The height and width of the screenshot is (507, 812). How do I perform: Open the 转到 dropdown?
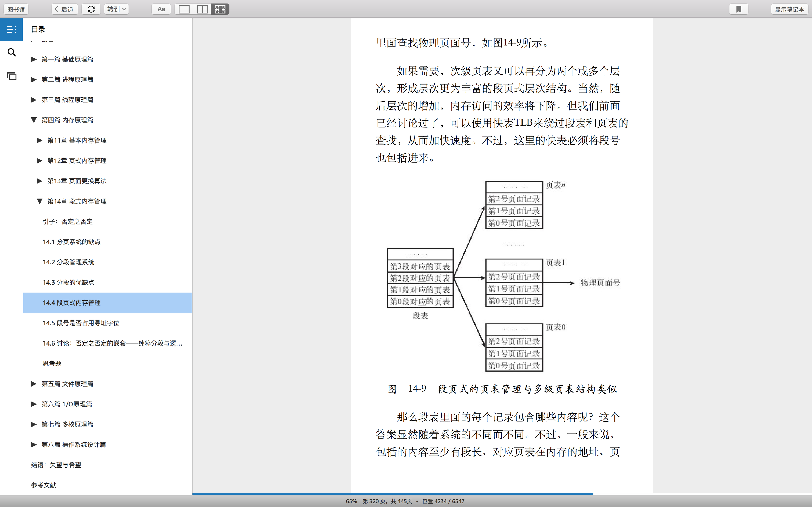116,9
